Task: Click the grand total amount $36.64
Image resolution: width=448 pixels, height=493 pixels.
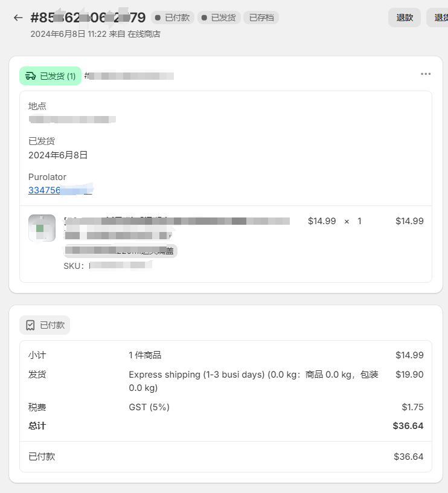Action: pyautogui.click(x=408, y=426)
